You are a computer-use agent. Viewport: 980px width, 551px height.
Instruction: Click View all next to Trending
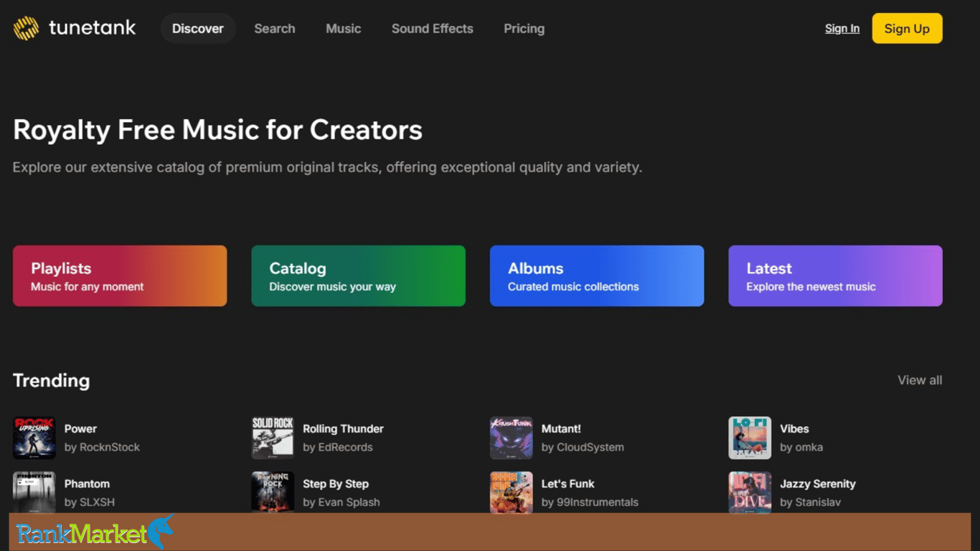pyautogui.click(x=920, y=380)
